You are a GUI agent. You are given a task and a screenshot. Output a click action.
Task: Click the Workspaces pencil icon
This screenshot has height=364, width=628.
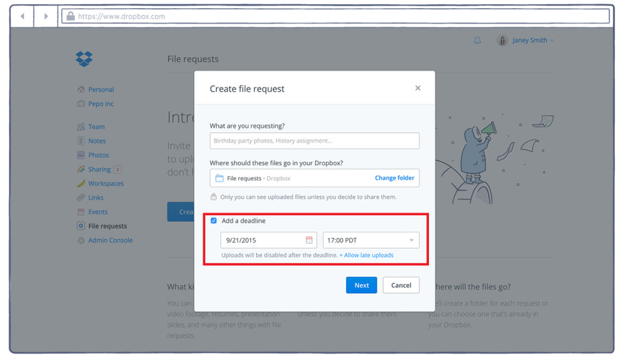81,183
